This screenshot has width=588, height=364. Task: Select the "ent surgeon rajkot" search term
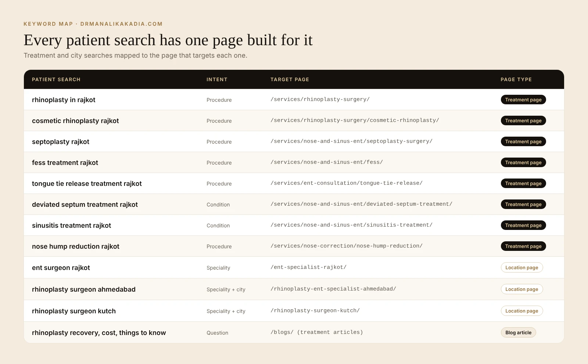[x=61, y=268]
